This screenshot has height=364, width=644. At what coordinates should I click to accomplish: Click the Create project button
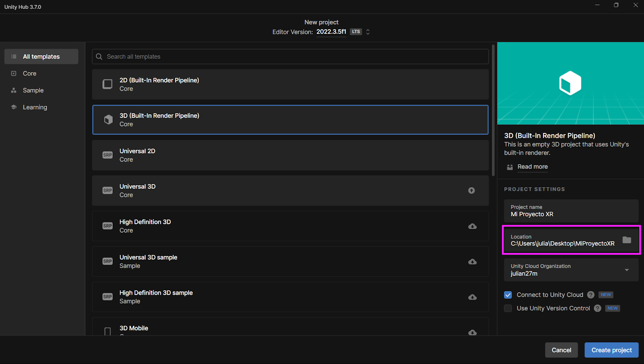tap(611, 350)
